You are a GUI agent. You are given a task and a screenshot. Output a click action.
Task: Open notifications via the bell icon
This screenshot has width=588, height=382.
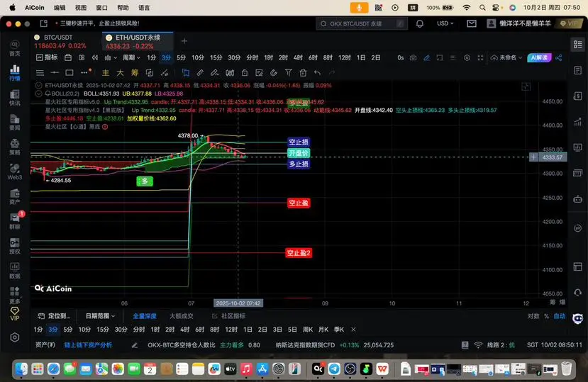(420, 23)
